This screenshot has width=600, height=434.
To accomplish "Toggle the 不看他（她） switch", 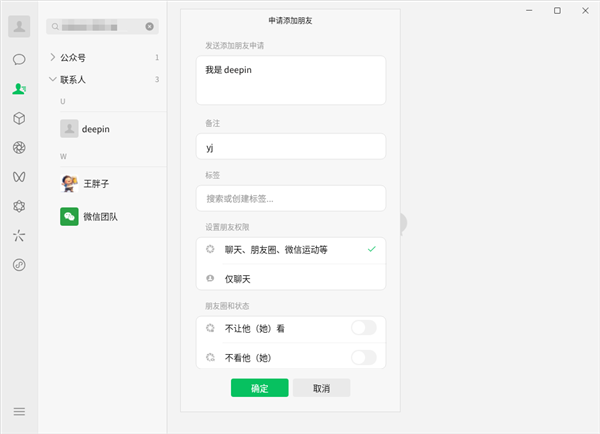I will pos(364,357).
